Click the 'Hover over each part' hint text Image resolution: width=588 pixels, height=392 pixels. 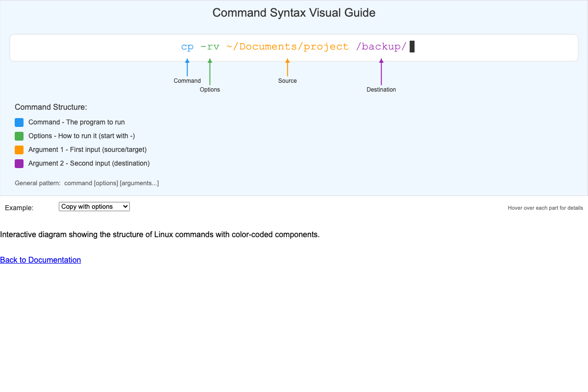pos(545,208)
